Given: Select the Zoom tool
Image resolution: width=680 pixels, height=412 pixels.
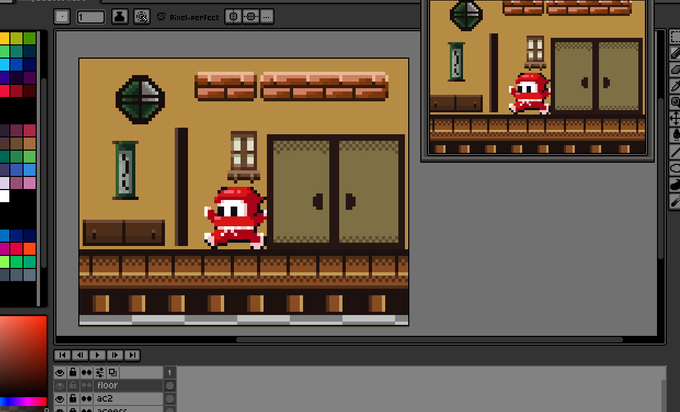Looking at the screenshot, I should point(676,102).
